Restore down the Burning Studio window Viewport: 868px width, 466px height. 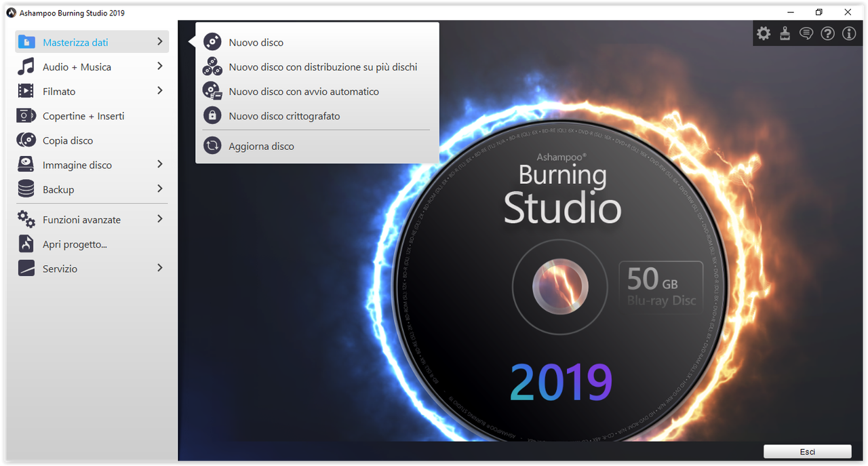(819, 12)
